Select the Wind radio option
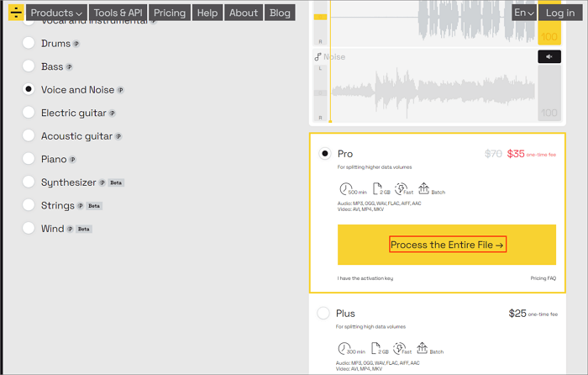Screen dimensions: 588x375 tap(29, 228)
